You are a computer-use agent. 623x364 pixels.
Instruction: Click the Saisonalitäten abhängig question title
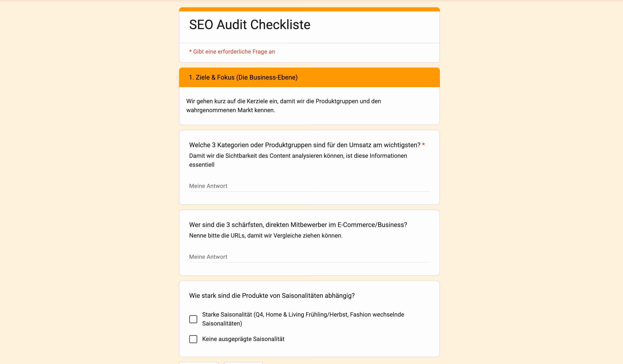[272, 296]
